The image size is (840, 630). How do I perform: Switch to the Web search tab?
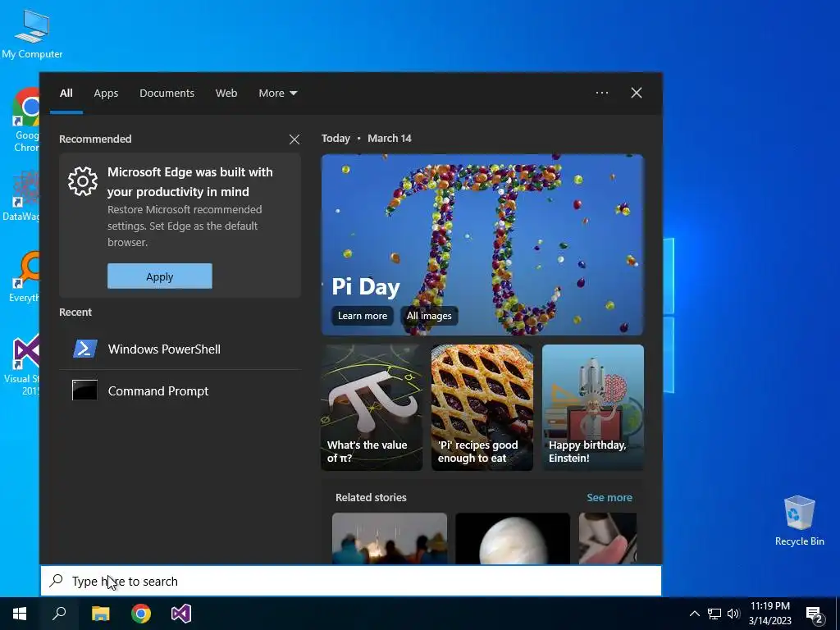[x=226, y=94]
